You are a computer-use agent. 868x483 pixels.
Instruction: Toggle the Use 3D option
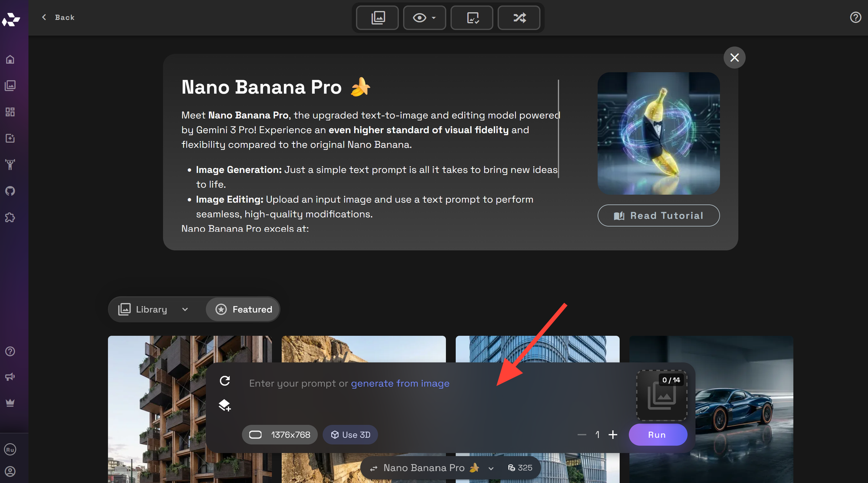coord(350,435)
